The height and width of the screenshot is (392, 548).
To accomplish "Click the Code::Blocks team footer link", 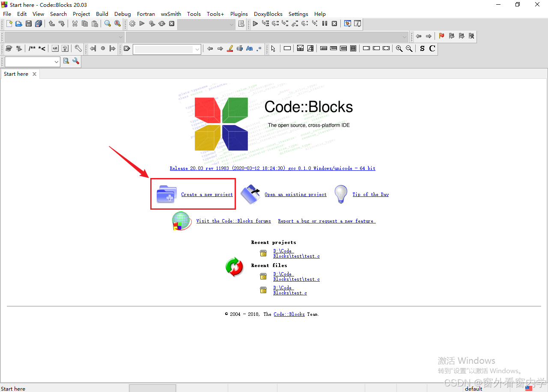I will (x=289, y=314).
